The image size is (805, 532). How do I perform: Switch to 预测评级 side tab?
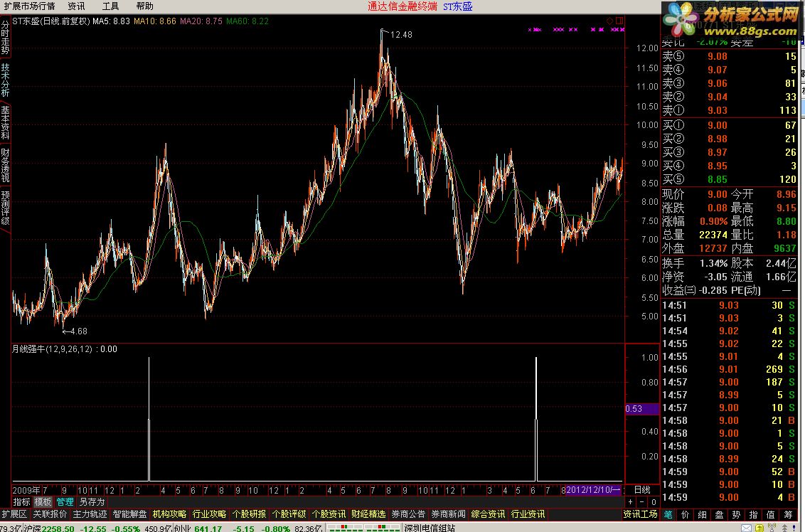(5, 208)
